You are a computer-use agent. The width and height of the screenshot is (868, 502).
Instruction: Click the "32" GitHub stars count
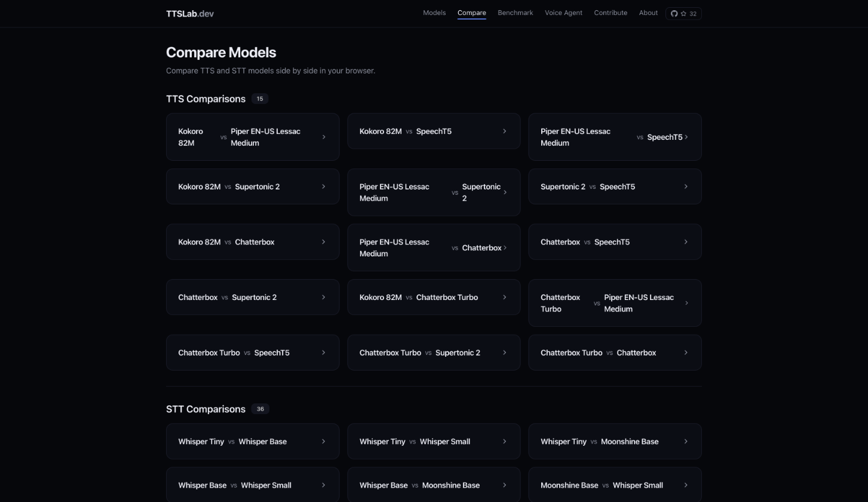(693, 13)
